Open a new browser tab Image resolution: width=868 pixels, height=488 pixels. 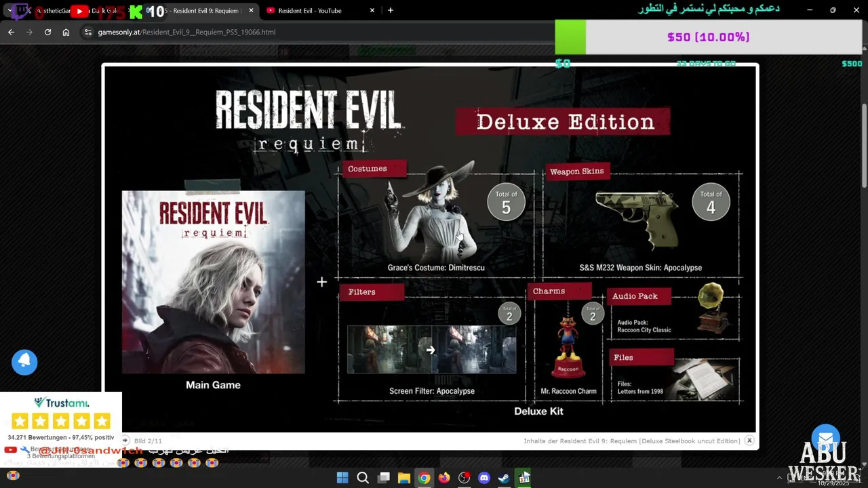pos(391,11)
